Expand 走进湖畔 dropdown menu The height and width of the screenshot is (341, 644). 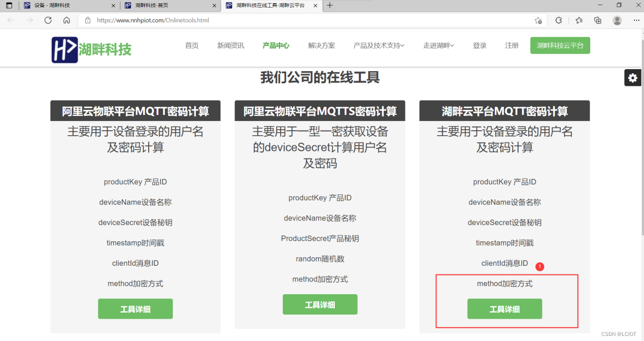[x=439, y=46]
